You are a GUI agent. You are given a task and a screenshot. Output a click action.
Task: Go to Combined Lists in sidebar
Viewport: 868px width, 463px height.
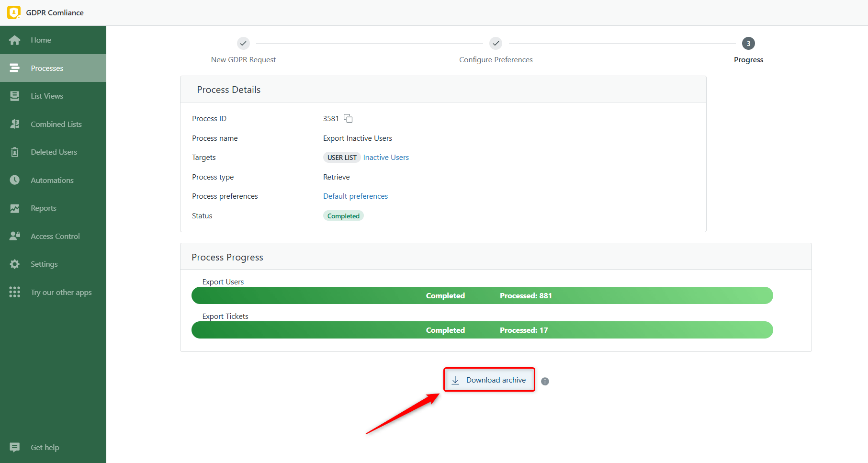point(53,124)
